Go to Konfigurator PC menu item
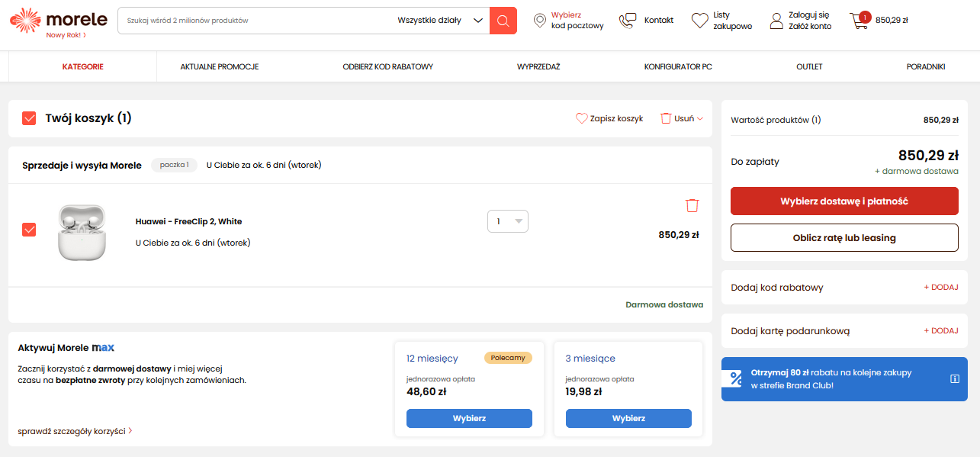 [678, 67]
